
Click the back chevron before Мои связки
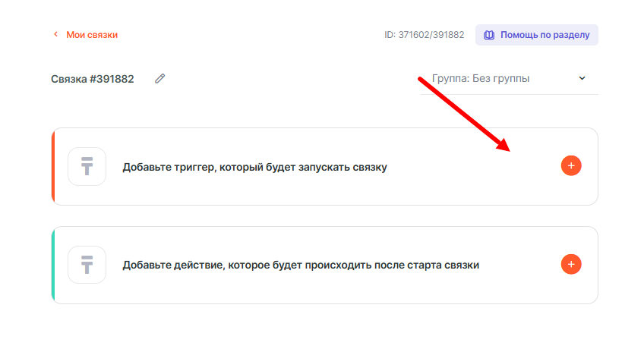(x=55, y=35)
